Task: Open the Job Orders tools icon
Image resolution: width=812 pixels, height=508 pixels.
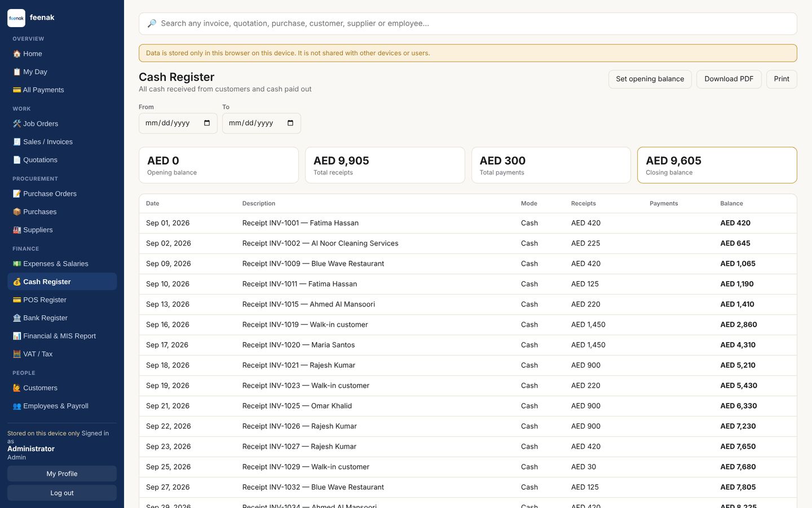Action: coord(17,124)
